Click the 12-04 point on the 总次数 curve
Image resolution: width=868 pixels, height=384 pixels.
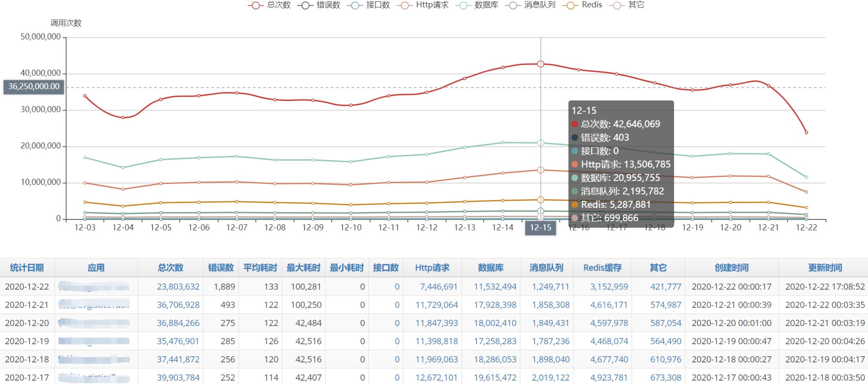coord(123,118)
